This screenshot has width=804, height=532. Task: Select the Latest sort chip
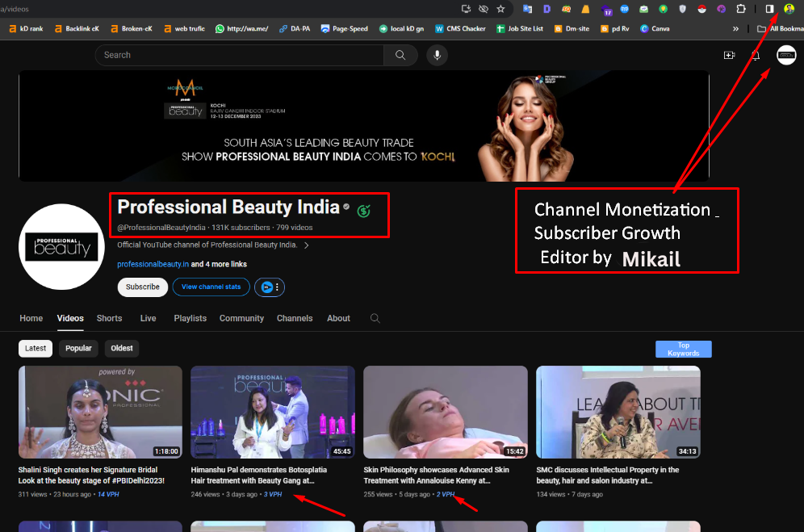(36, 349)
